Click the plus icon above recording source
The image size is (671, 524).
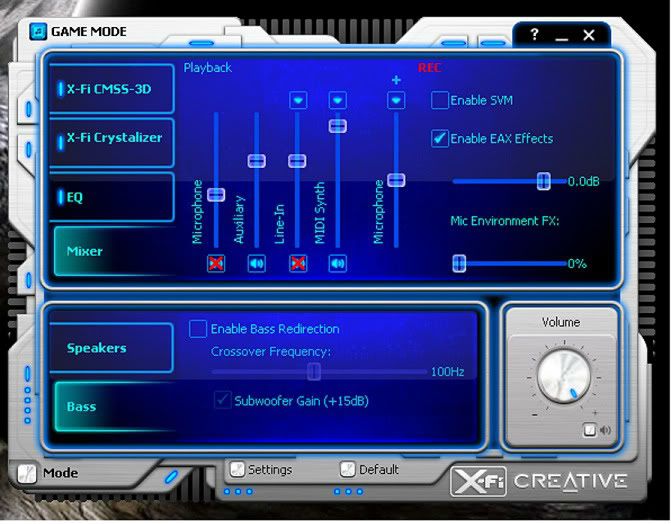point(396,80)
